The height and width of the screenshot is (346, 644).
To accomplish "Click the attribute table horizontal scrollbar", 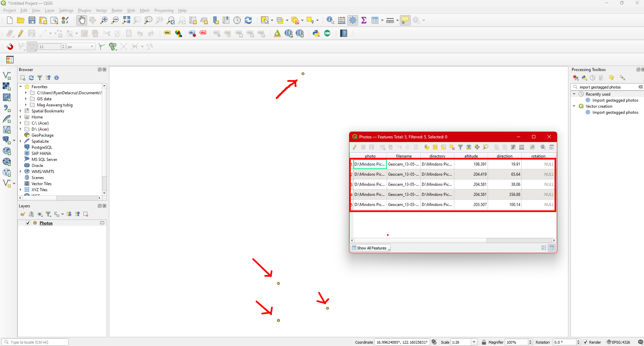I will (x=418, y=240).
